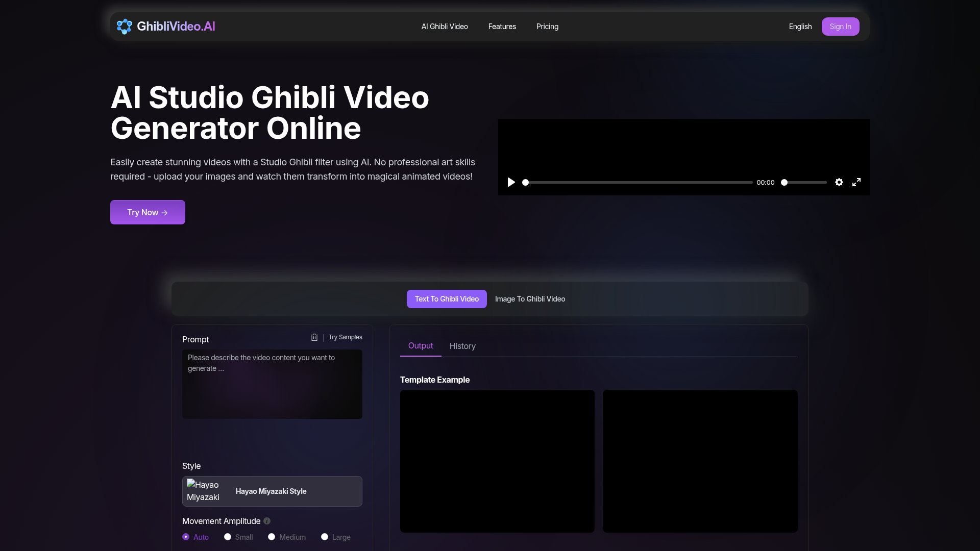980x551 pixels.
Task: Adjust the video volume slider
Action: tap(804, 182)
